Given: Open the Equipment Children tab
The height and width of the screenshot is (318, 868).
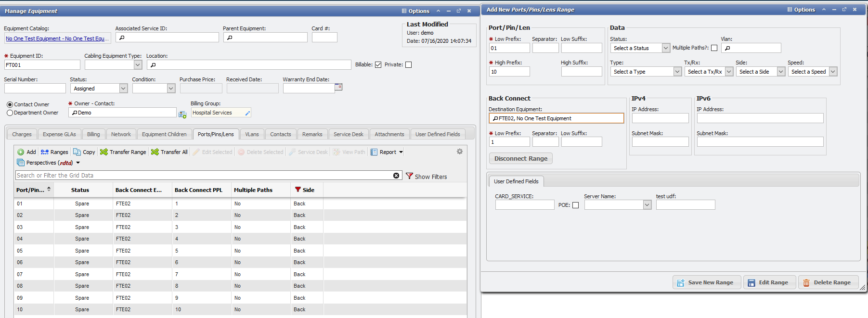Looking at the screenshot, I should (164, 134).
